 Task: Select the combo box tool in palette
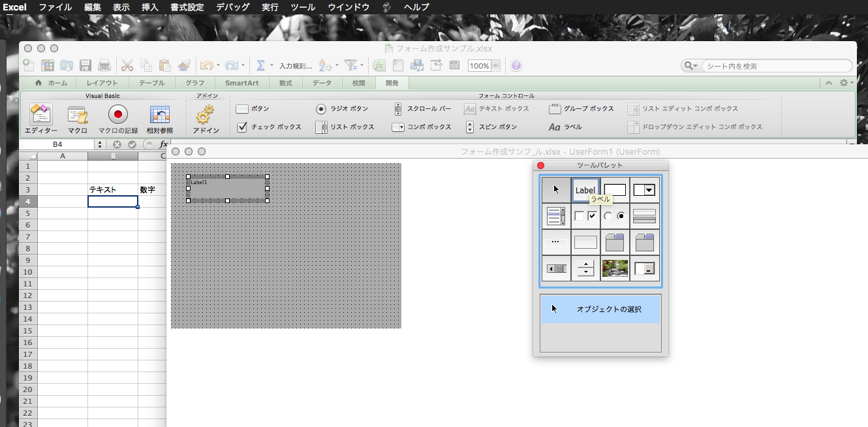pos(644,190)
